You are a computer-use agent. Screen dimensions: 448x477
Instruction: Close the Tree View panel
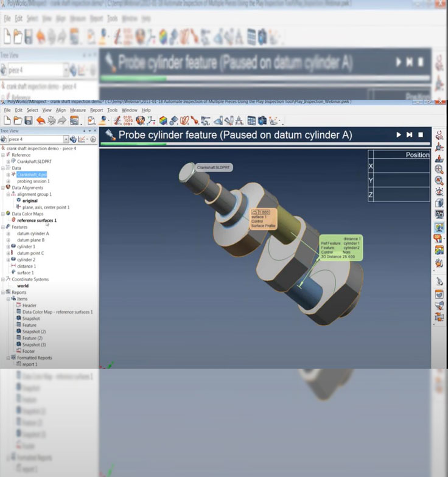tap(95, 131)
